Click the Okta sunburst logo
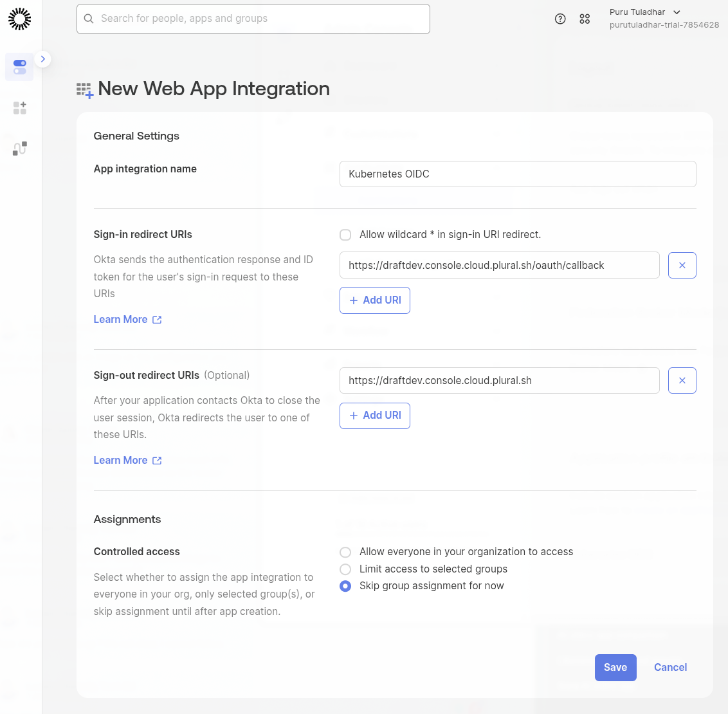 point(19,19)
